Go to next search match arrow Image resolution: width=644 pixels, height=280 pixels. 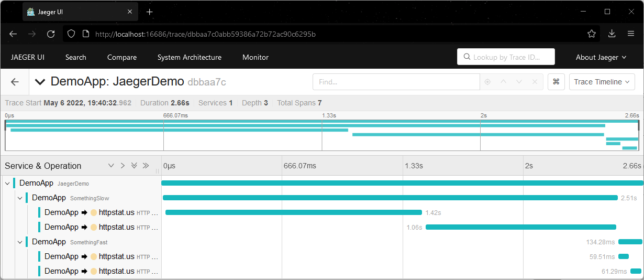519,82
